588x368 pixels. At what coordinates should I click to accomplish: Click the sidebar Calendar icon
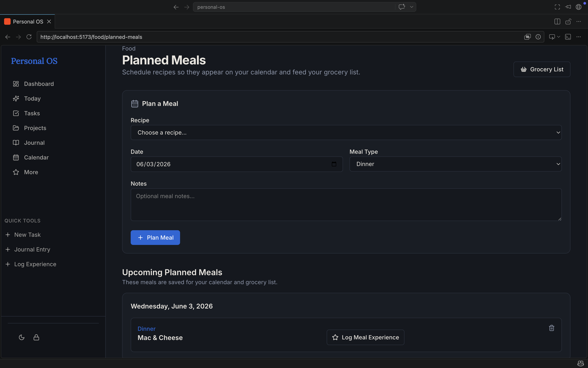[x=16, y=157]
